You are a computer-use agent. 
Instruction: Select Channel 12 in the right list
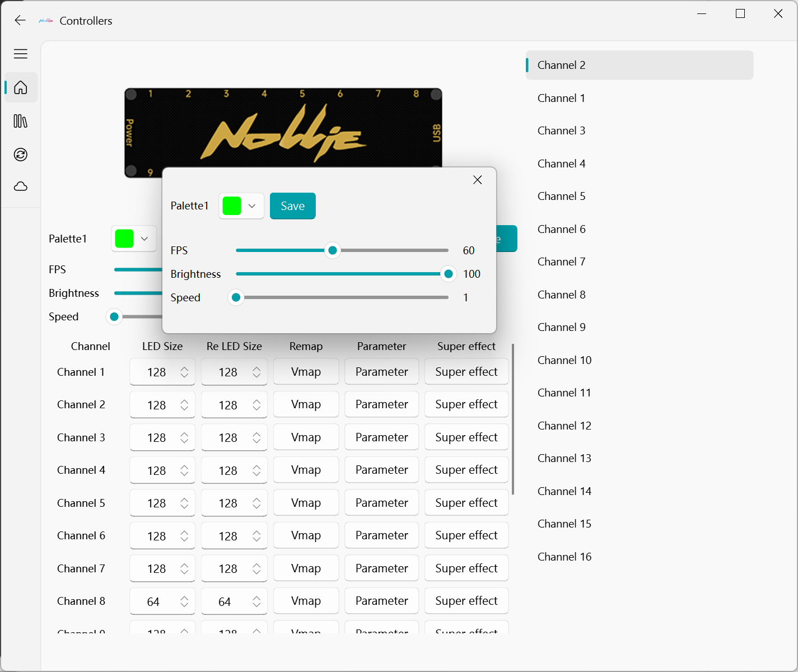click(564, 426)
